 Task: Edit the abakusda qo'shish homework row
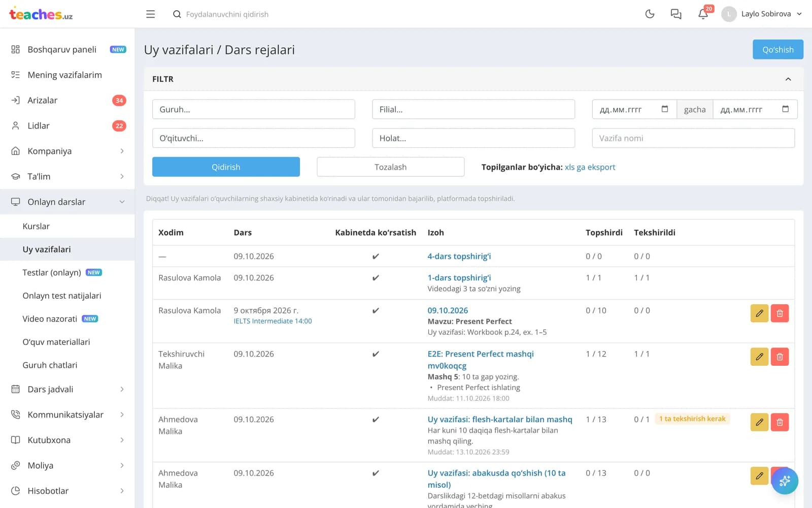pos(759,476)
